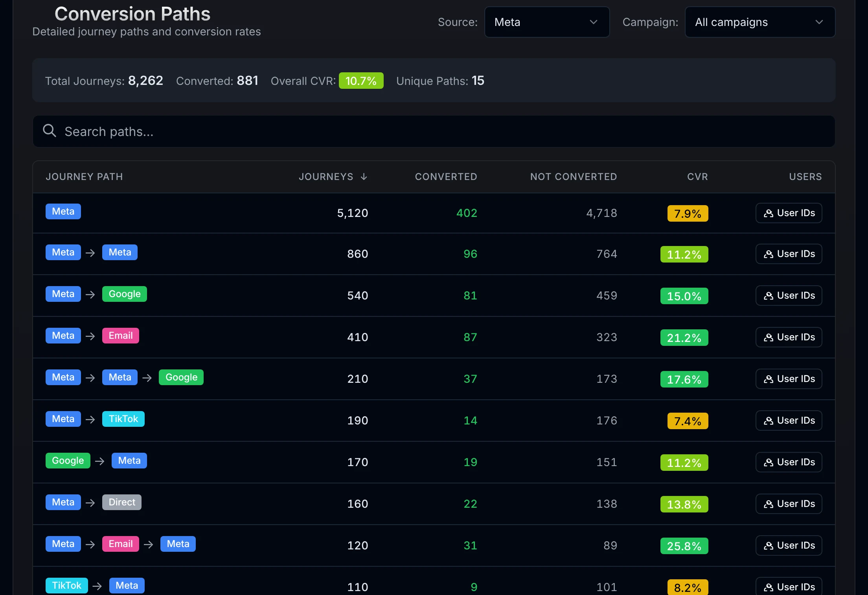Click the not converted value 4,718
Viewport: 868px width, 595px height.
click(602, 213)
